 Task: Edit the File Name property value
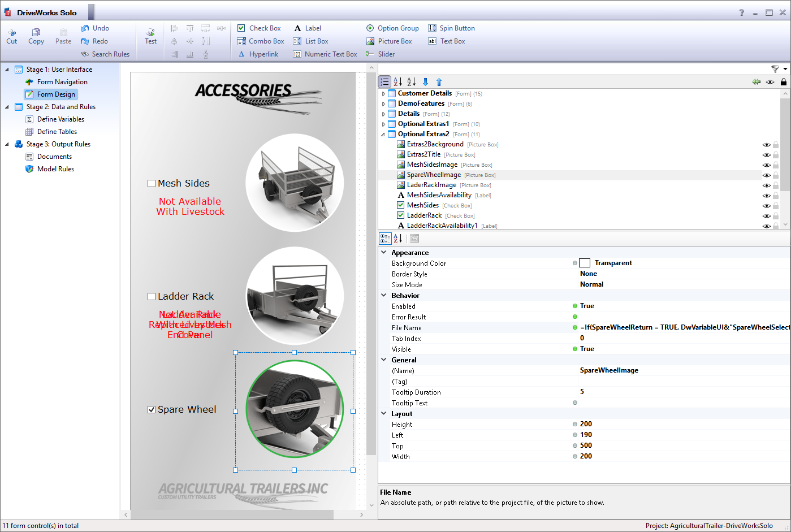point(678,327)
